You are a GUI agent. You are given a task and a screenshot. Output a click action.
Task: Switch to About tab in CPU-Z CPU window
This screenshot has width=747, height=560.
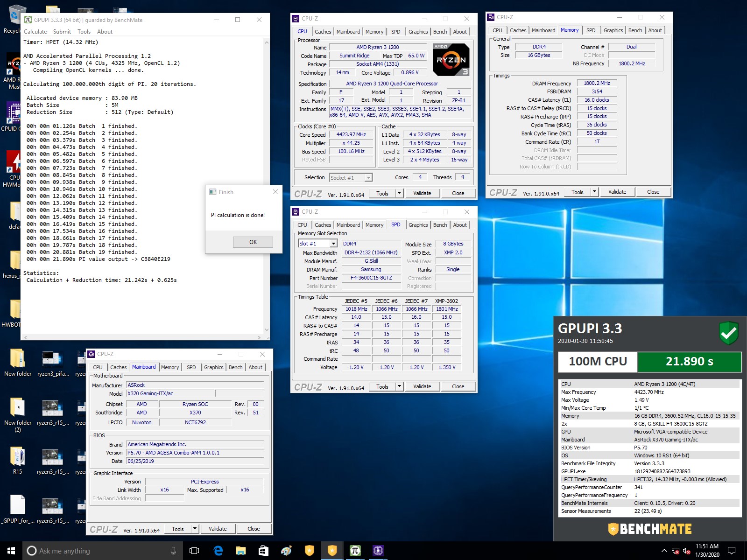pyautogui.click(x=460, y=32)
